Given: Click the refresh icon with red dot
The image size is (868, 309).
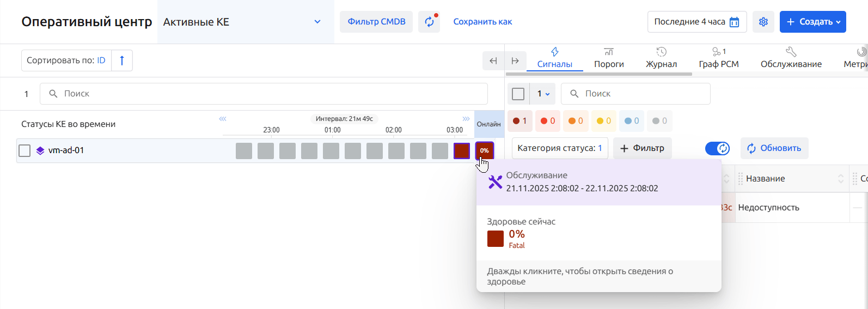Looking at the screenshot, I should pyautogui.click(x=429, y=22).
